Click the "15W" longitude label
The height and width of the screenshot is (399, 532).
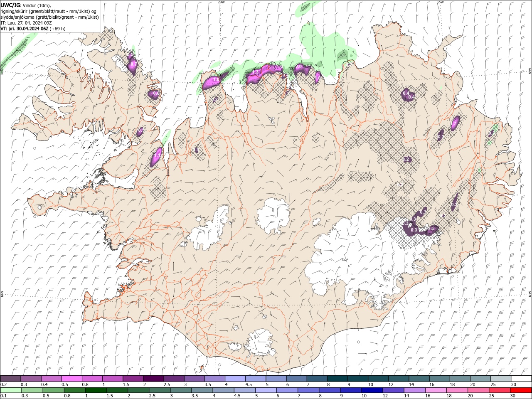440,2
